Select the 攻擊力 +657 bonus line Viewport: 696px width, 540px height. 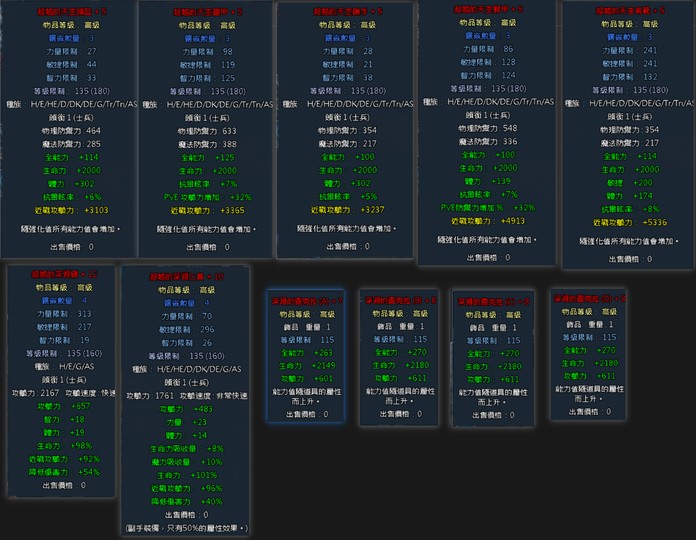tap(64, 406)
